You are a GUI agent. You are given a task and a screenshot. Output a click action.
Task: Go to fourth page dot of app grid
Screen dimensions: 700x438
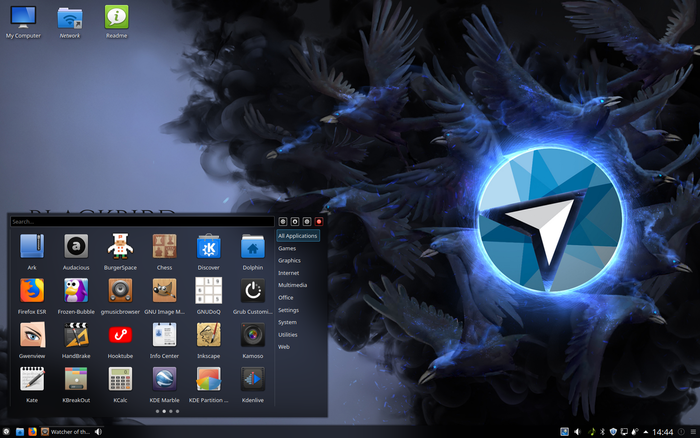point(177,411)
